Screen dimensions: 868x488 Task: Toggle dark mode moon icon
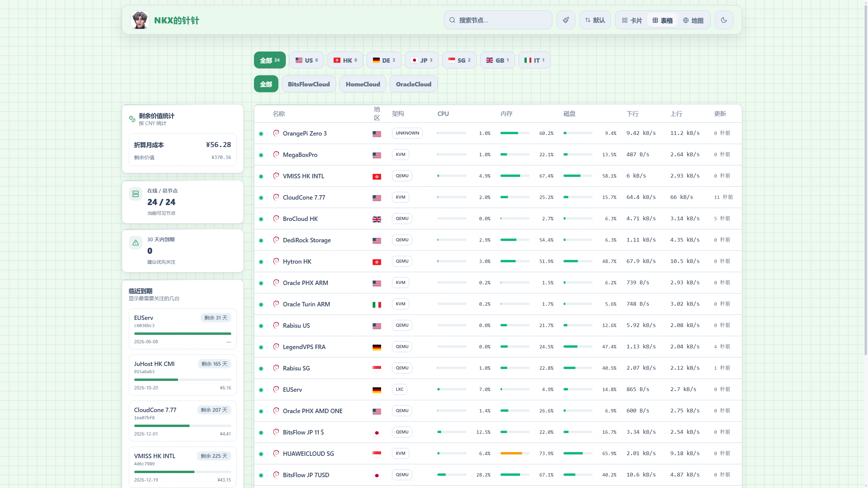(724, 20)
